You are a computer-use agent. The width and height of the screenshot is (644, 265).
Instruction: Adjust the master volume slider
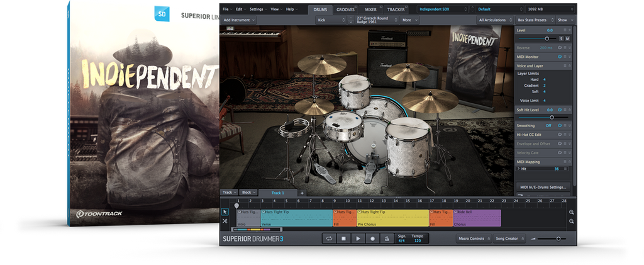558,239
